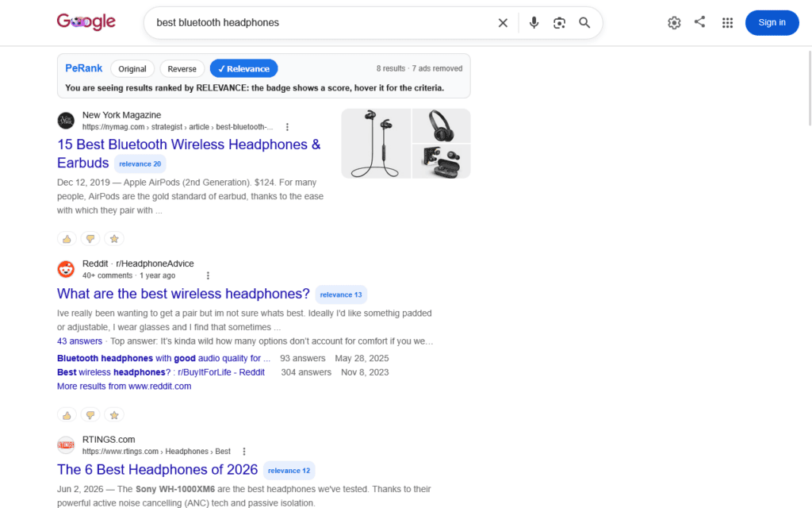Click the RTINGS.com source name
812x508 pixels.
[x=109, y=440]
